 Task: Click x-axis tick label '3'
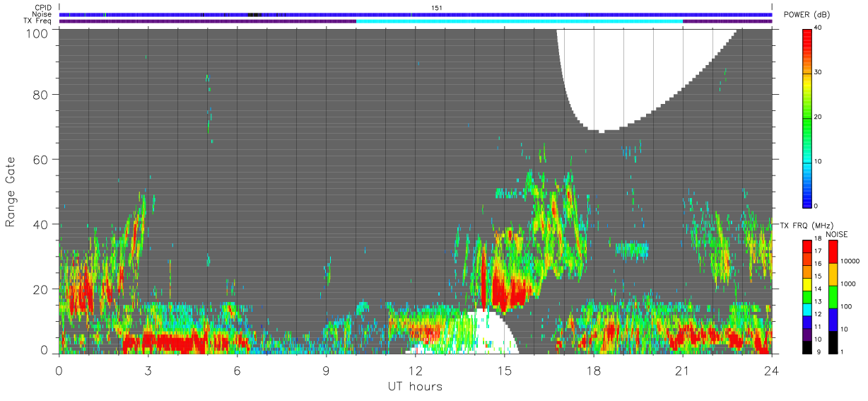tap(148, 370)
